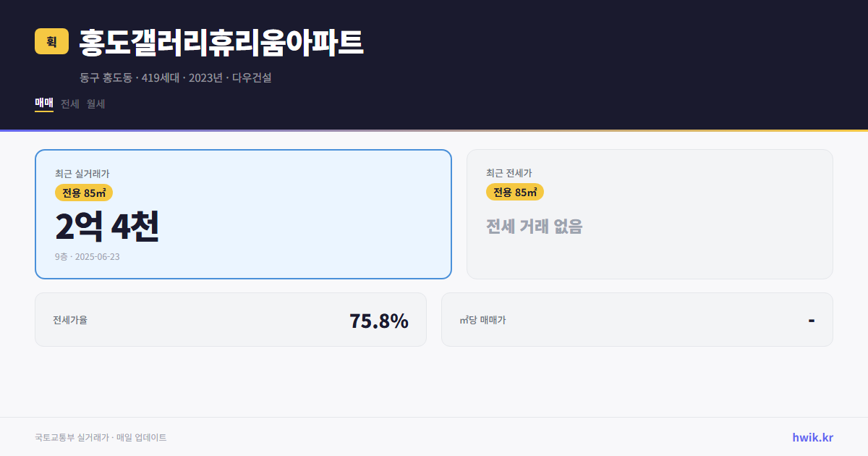Screen dimensions: 868x456
Task: Click the 동구 홍도동 location text
Action: coord(106,77)
